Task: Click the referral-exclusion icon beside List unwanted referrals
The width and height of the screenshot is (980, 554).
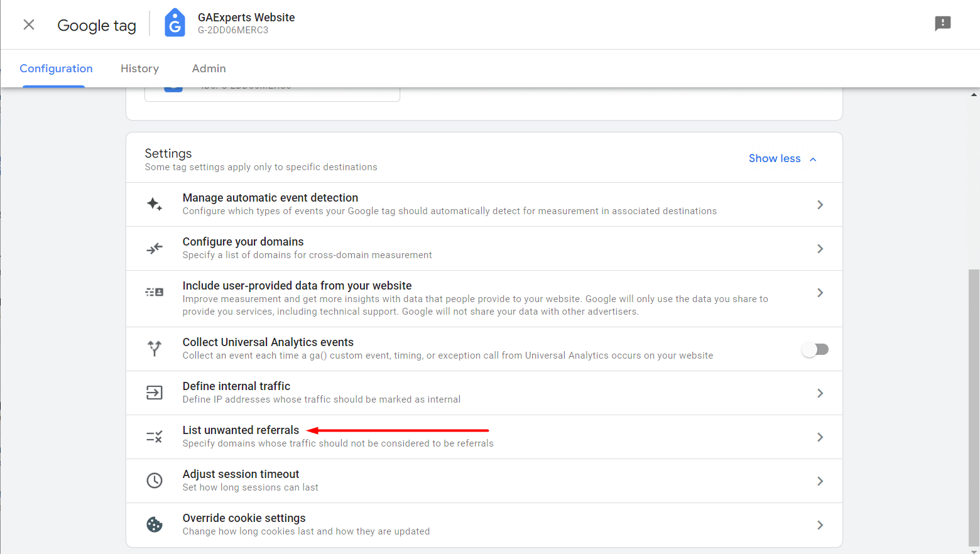Action: pyautogui.click(x=155, y=437)
